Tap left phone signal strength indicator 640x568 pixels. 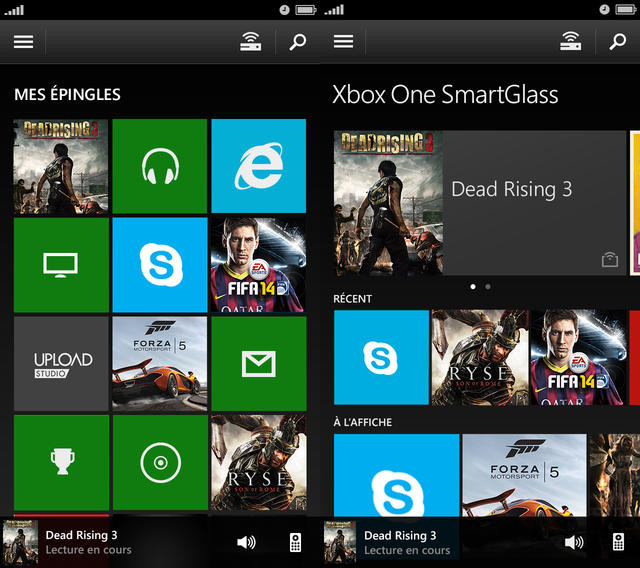[x=14, y=10]
